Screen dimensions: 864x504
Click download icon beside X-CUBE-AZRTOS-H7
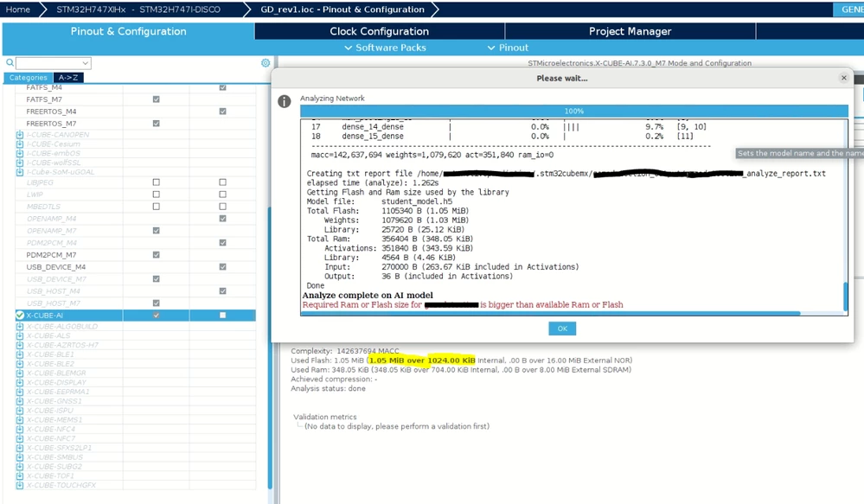pos(20,345)
